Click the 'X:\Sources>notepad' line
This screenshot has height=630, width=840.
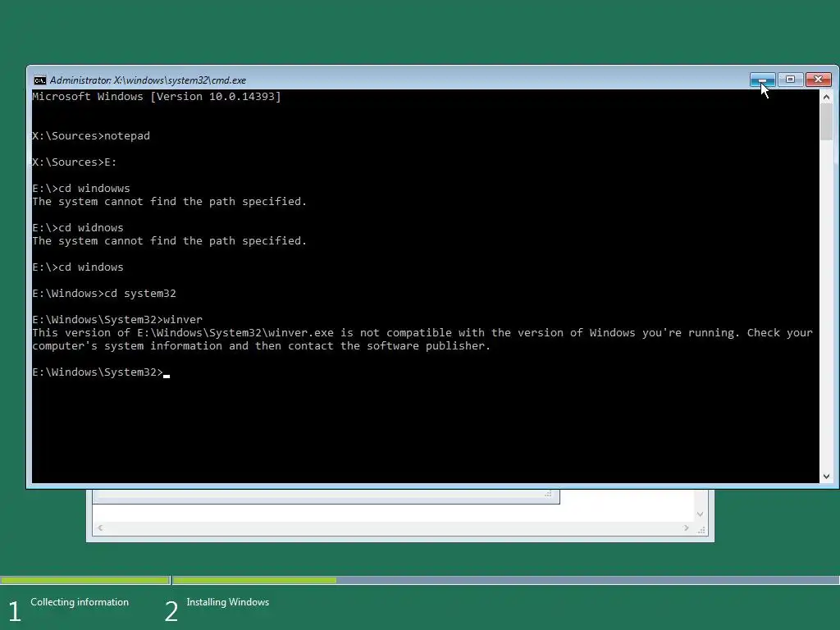click(91, 136)
